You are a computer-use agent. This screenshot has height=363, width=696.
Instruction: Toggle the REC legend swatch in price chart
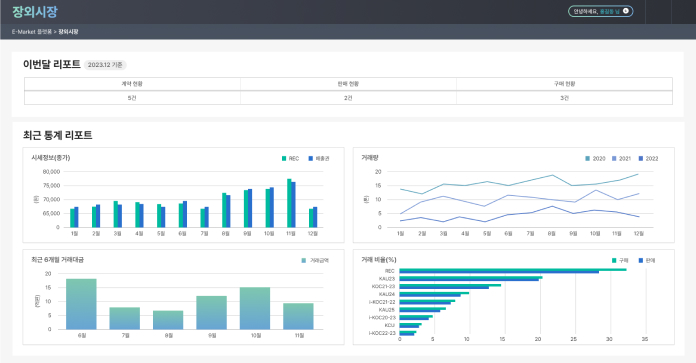pos(284,158)
